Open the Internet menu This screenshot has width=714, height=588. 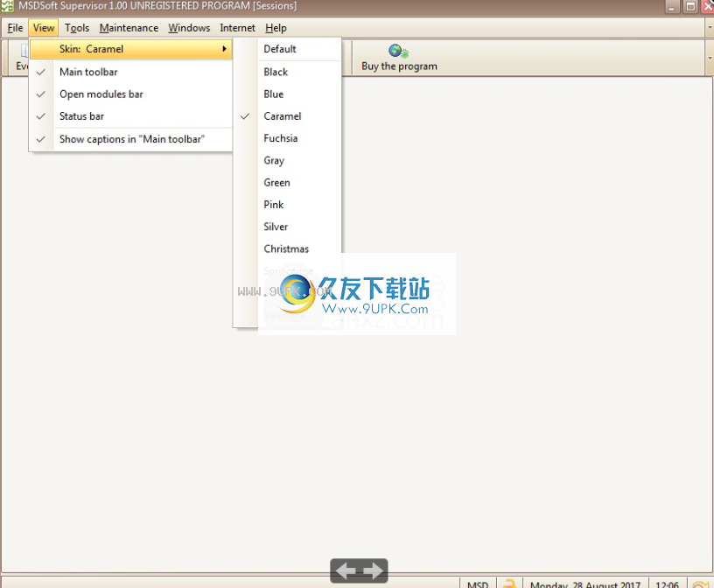(x=237, y=28)
